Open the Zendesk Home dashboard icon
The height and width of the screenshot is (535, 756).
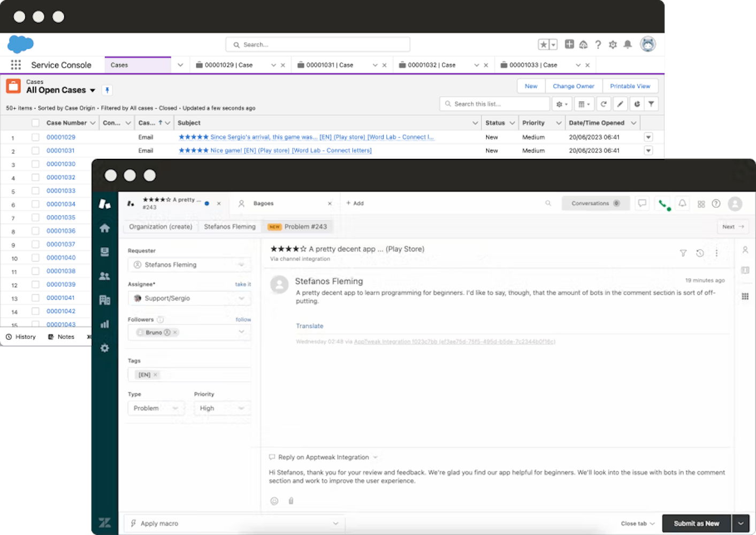105,227
